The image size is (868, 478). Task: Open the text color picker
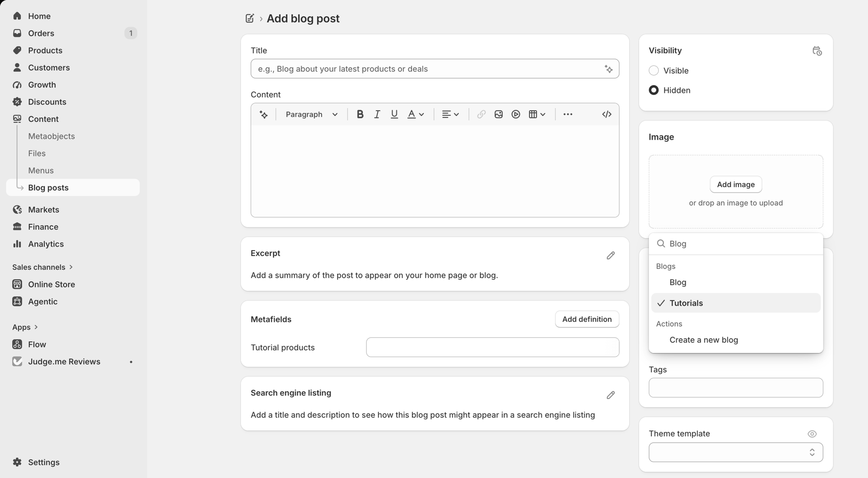(416, 114)
